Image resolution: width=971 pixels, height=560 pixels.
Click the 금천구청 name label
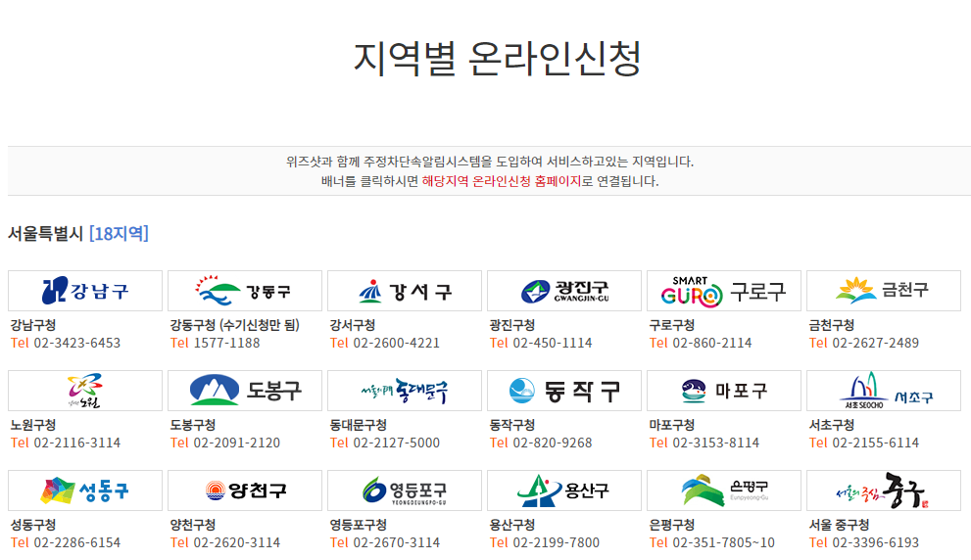coord(832,325)
